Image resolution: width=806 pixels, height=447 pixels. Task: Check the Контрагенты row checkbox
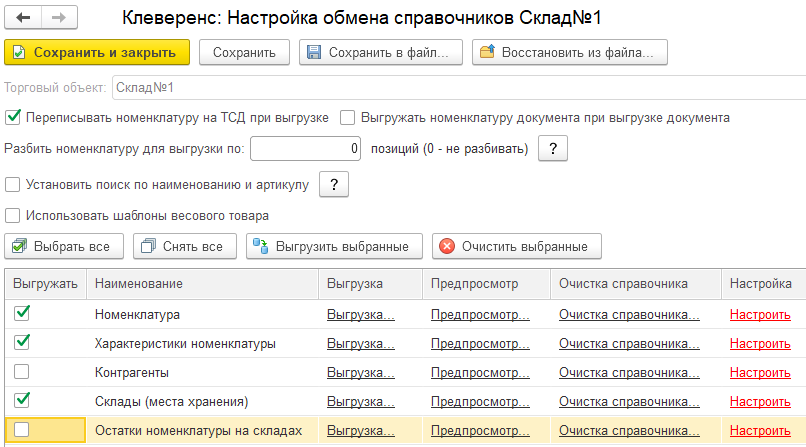tap(22, 371)
